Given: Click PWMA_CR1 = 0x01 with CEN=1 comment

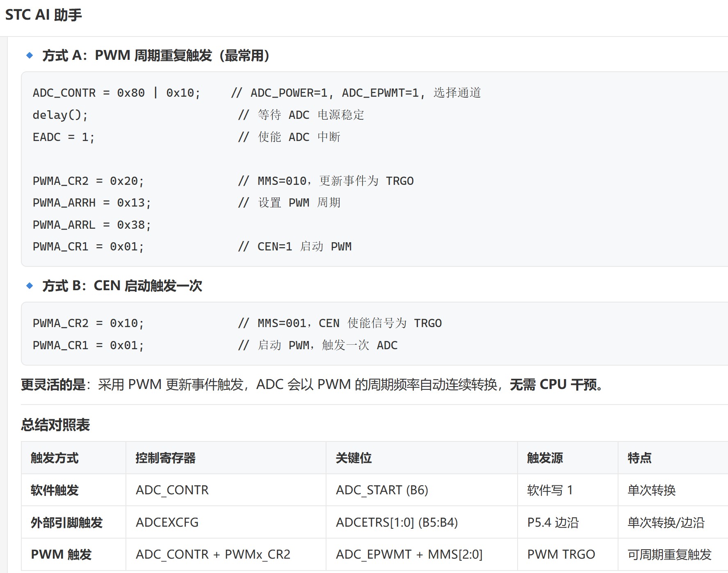Looking at the screenshot, I should click(192, 246).
